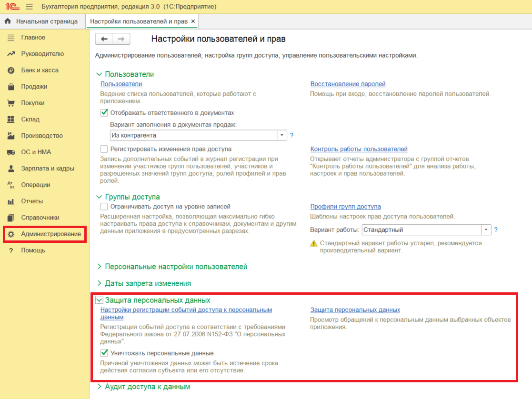Open Банк и касса section
Image resolution: width=532 pixels, height=399 pixels.
coord(40,70)
